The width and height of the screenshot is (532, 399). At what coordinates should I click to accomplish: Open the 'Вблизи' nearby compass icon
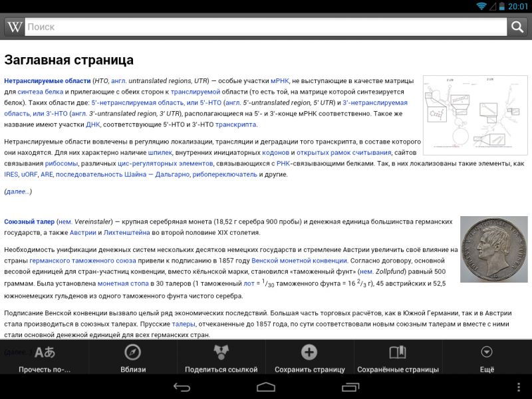pos(133,353)
